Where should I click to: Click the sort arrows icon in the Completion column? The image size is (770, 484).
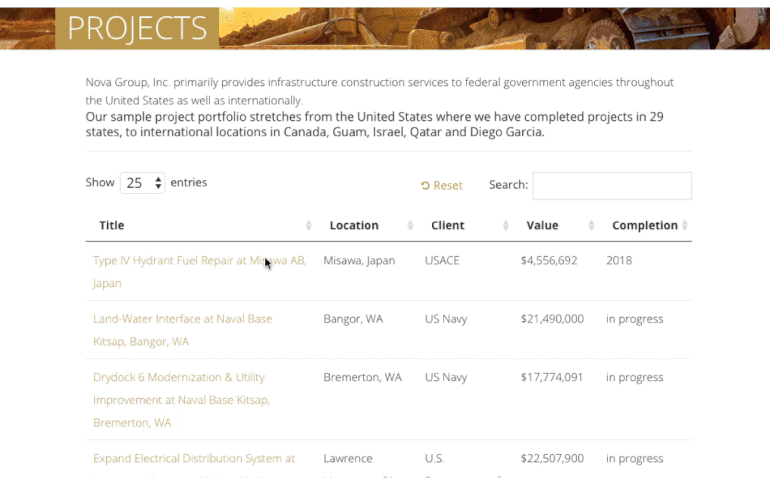[x=685, y=226]
